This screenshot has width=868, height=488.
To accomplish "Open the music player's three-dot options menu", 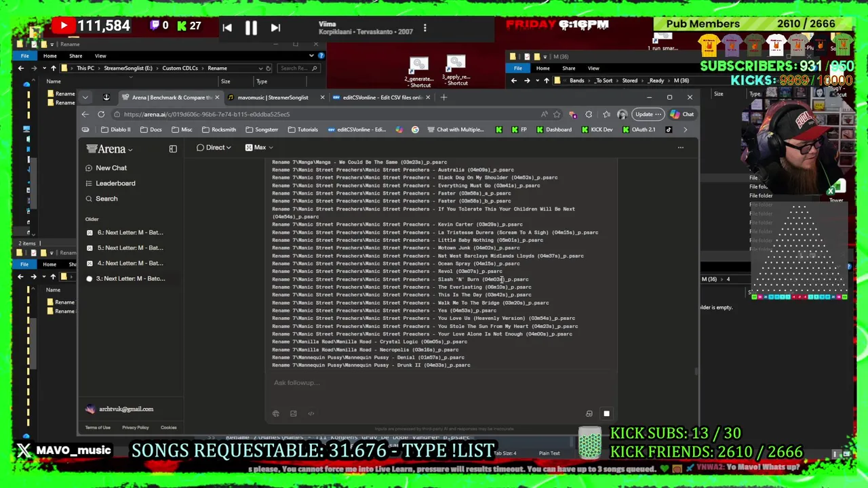I will pos(425,28).
